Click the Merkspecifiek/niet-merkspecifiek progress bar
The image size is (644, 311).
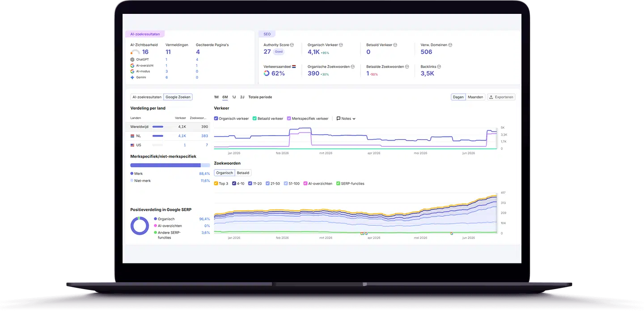click(x=170, y=165)
